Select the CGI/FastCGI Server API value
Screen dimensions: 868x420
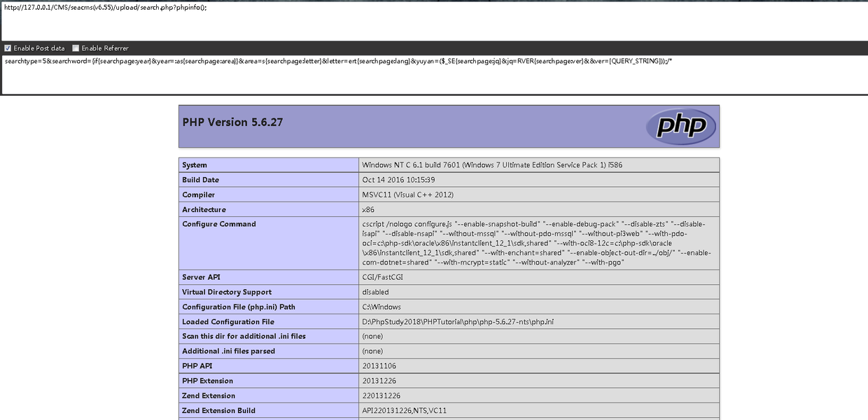[382, 277]
